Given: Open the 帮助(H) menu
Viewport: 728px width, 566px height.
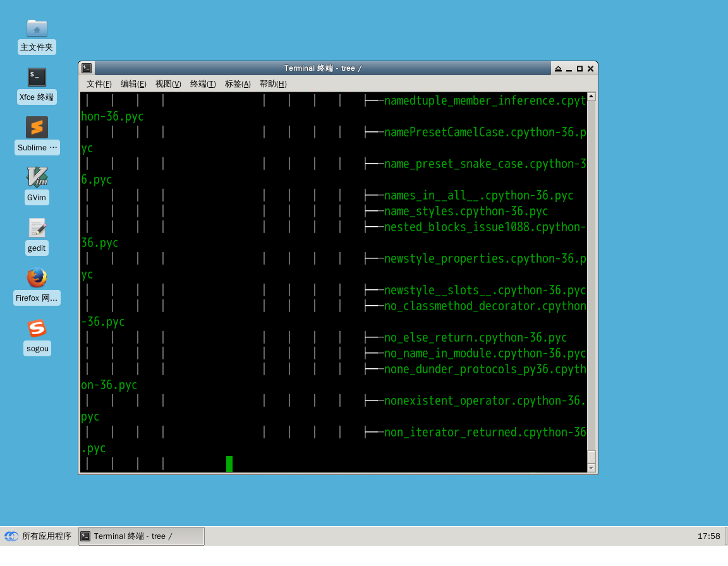Looking at the screenshot, I should 273,84.
